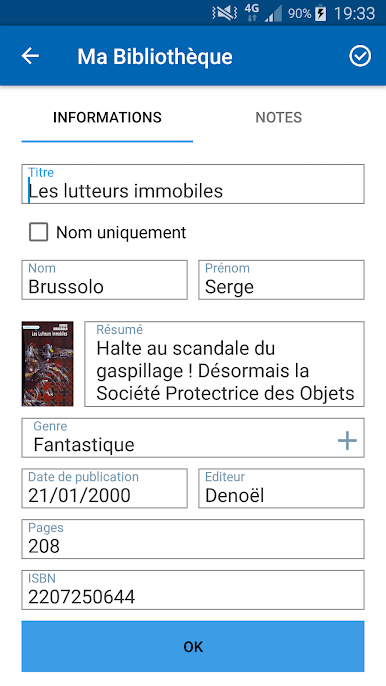Image resolution: width=386 pixels, height=686 pixels.
Task: Focus the Prénom field containing Serge
Action: coord(281,280)
